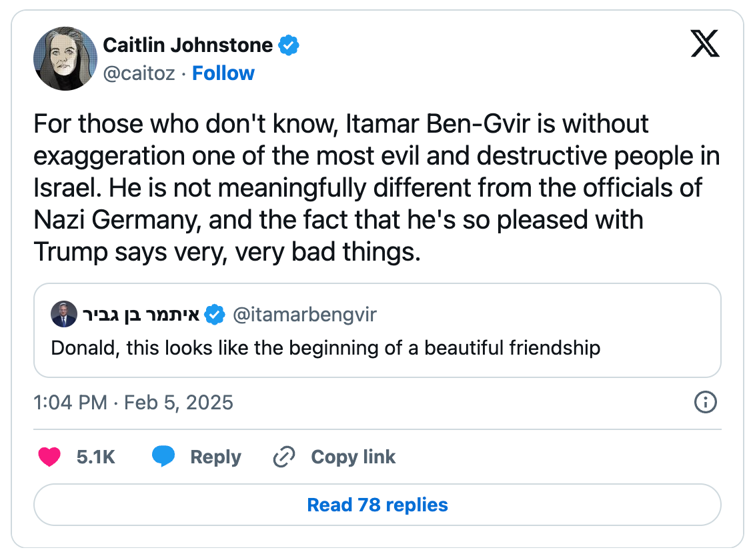This screenshot has height=560, width=751.
Task: Click the chain link copy icon
Action: pos(284,457)
